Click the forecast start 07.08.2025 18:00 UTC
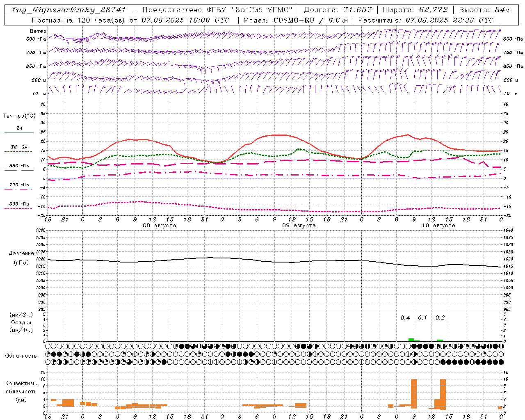525x420 pixels. pos(185,20)
